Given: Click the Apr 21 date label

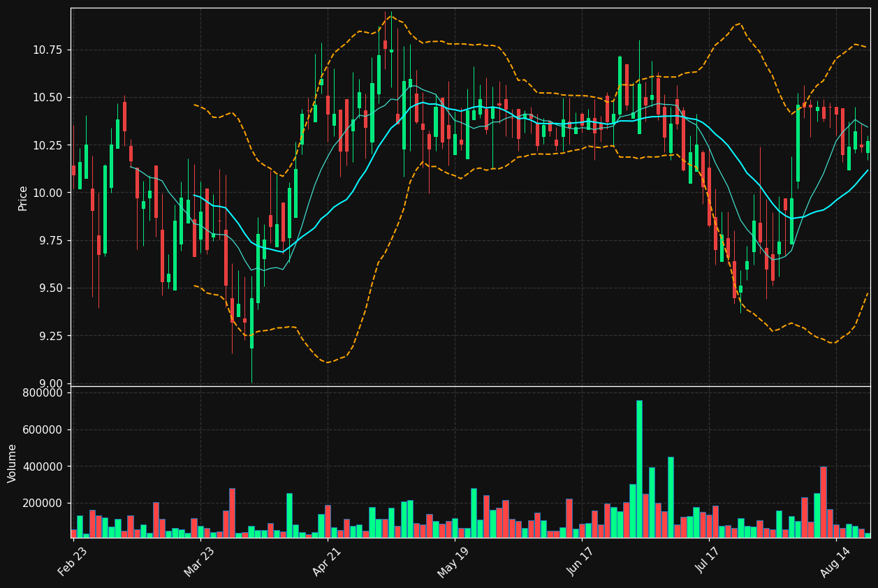Looking at the screenshot, I should tap(327, 561).
